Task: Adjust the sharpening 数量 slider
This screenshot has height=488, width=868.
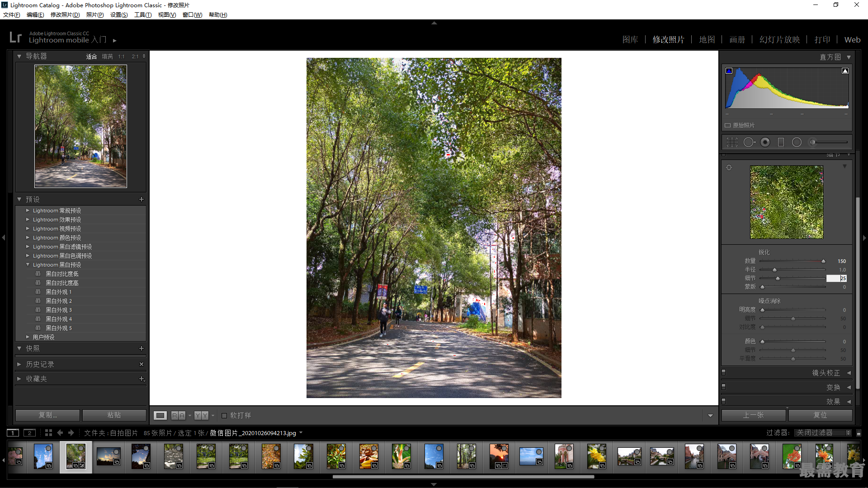Action: [x=823, y=261]
